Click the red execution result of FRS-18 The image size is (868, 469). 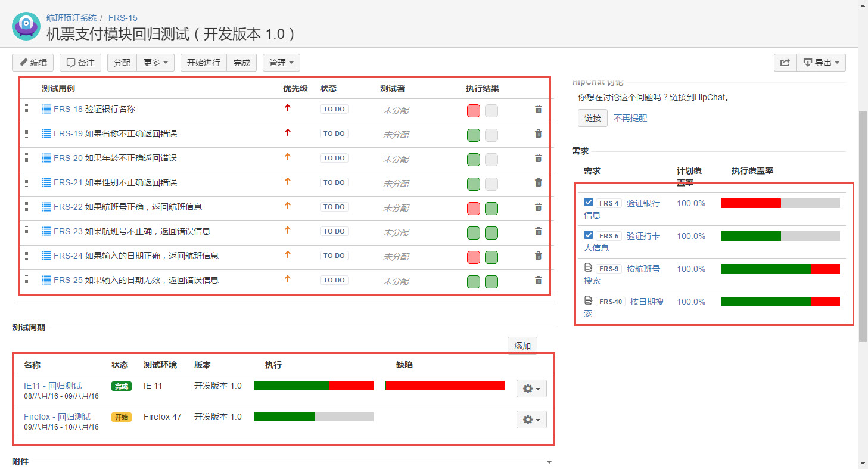point(474,111)
